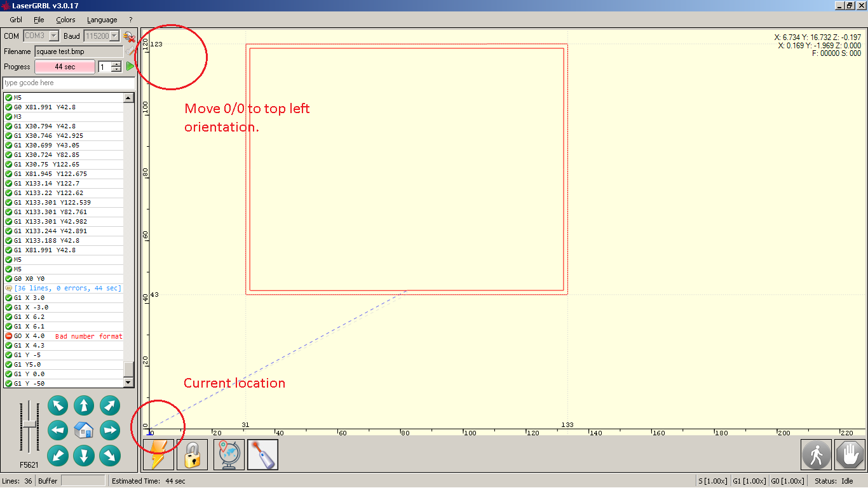Click the jog speed slider handle
Viewport: 868px width, 488px height.
tap(29, 425)
